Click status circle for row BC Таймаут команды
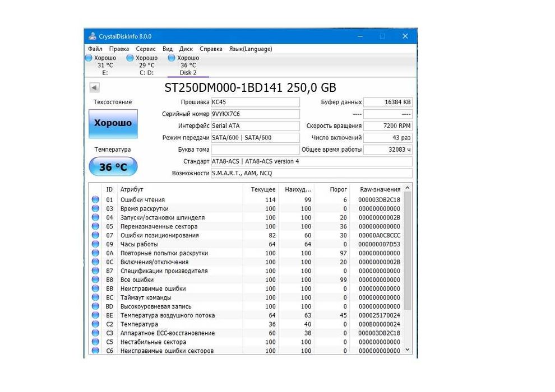Image resolution: width=555 pixels, height=392 pixels. pos(95,297)
